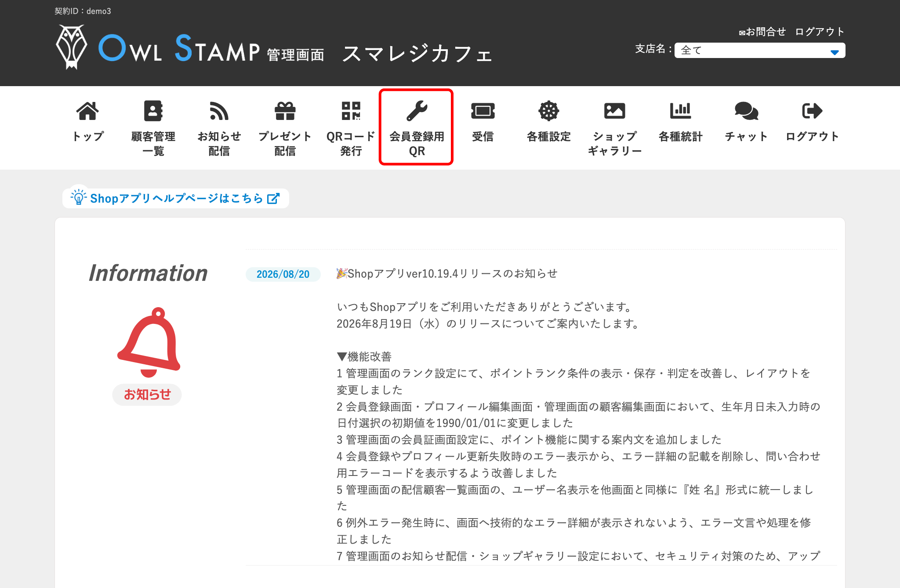Click the red bell notification icon
Viewport: 900px width, 588px height.
[x=149, y=342]
